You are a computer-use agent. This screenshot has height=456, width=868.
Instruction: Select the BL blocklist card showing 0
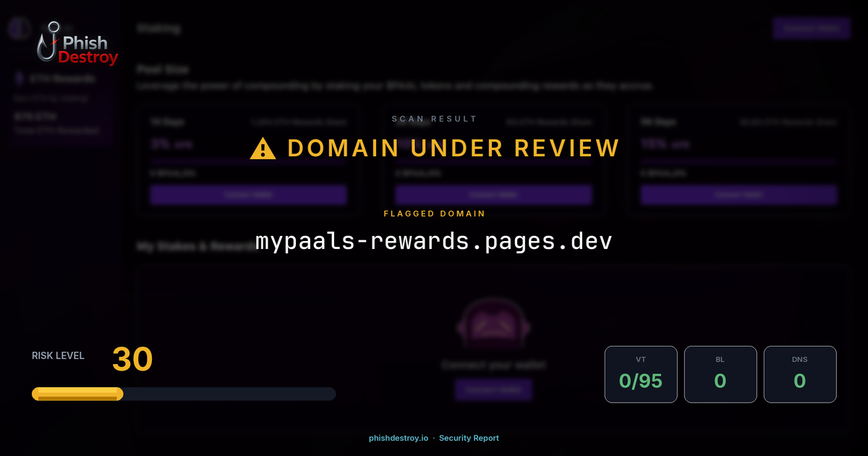[720, 374]
